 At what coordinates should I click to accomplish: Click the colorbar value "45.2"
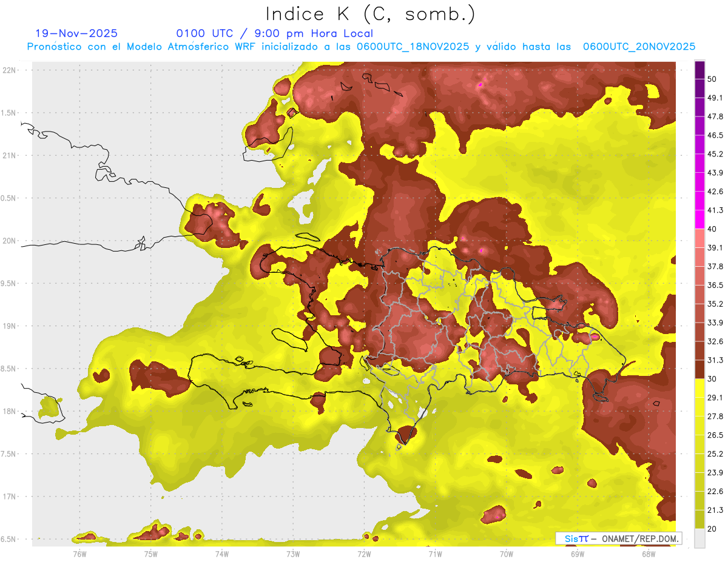[715, 154]
